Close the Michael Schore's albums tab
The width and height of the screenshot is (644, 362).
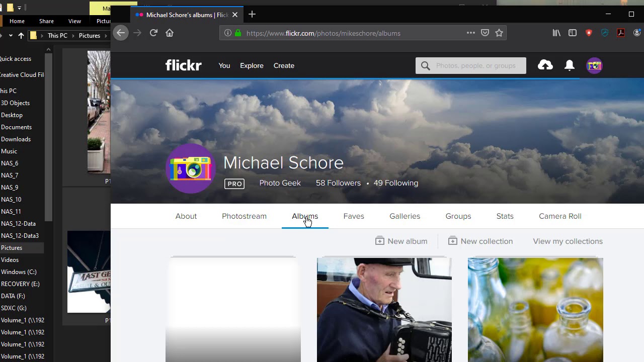(x=235, y=15)
